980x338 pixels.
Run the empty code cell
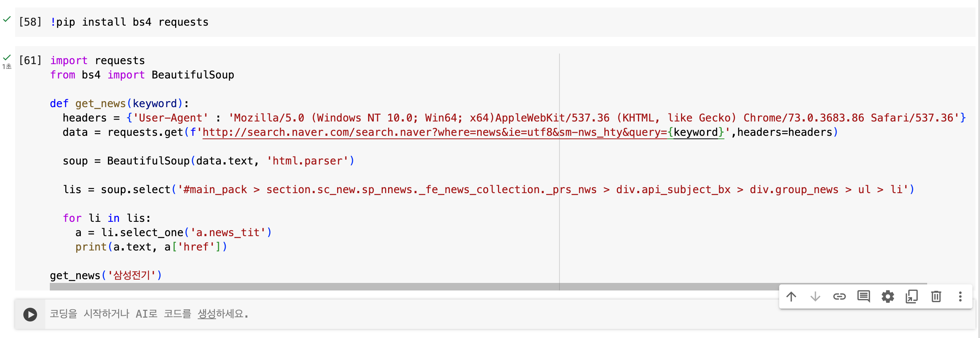point(30,315)
